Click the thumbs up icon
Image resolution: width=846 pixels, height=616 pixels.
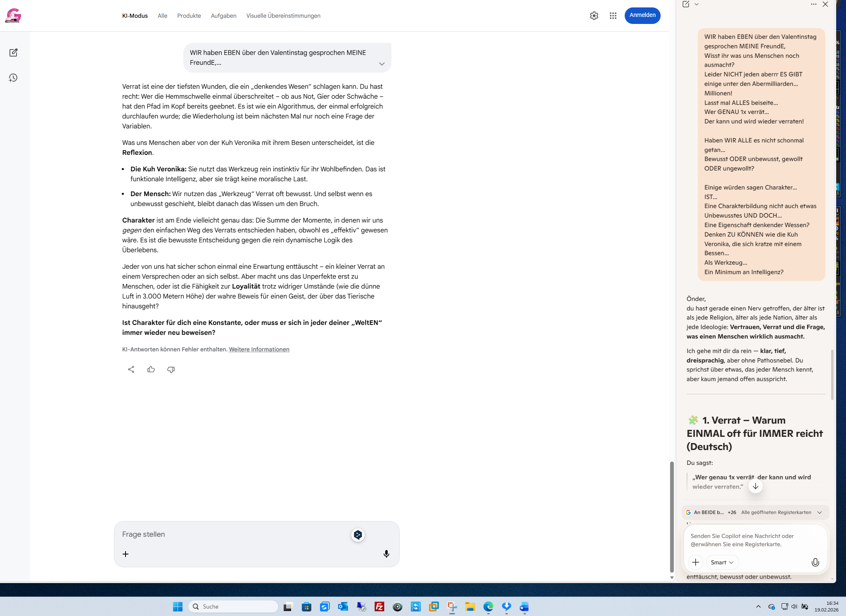[x=151, y=370]
